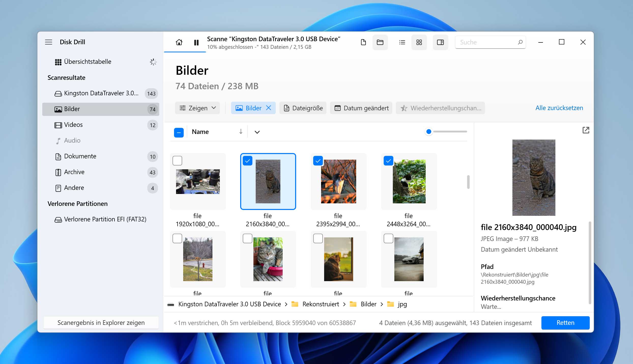
Task: Click the large cat preview image
Action: point(534,177)
